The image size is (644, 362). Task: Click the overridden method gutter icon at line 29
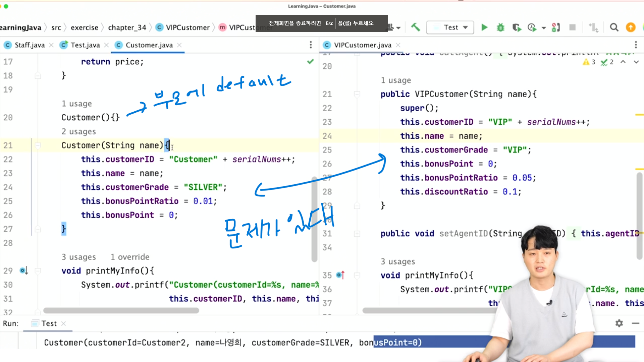coord(23,270)
